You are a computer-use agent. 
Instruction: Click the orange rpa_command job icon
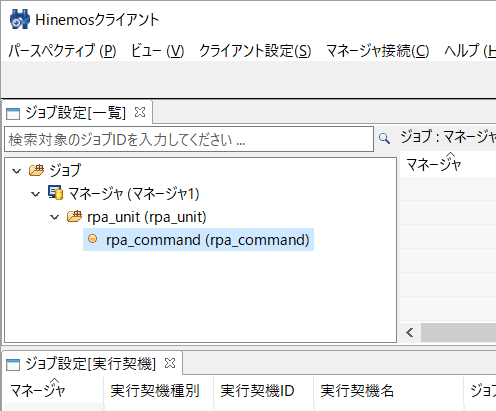pyautogui.click(x=93, y=239)
